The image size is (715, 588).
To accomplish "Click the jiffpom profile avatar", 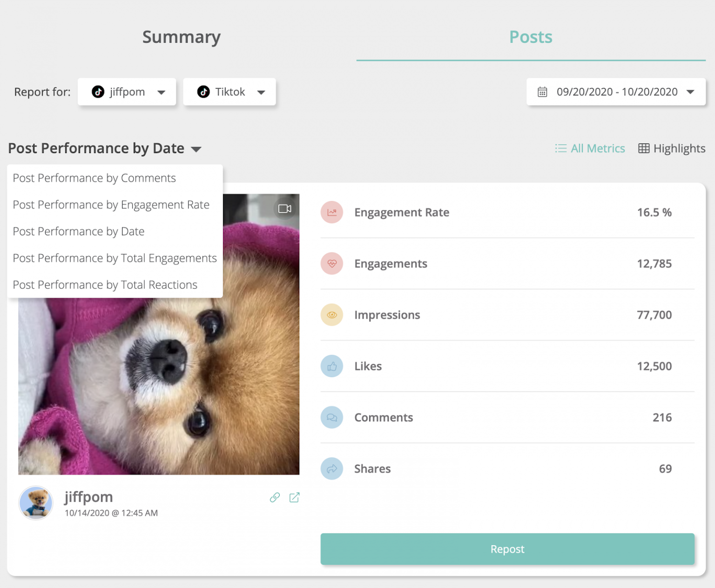I will tap(36, 503).
